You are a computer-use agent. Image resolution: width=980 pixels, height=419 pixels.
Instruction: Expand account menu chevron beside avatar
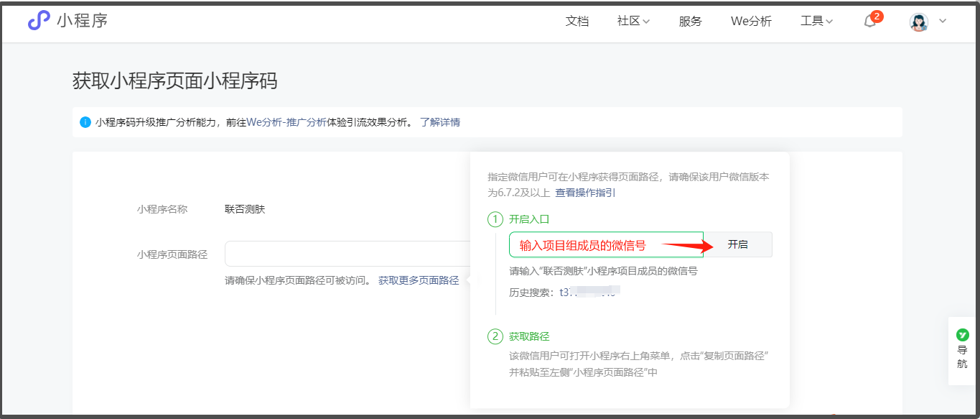(x=943, y=21)
